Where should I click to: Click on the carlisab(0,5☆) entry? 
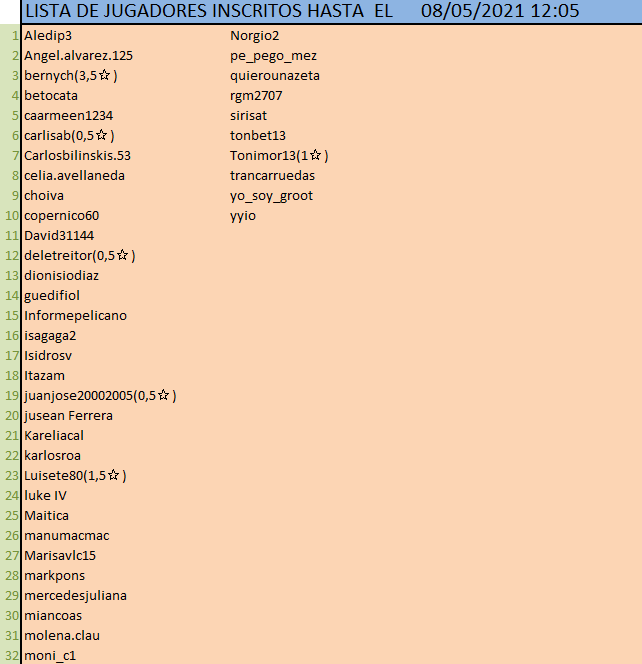[69, 136]
